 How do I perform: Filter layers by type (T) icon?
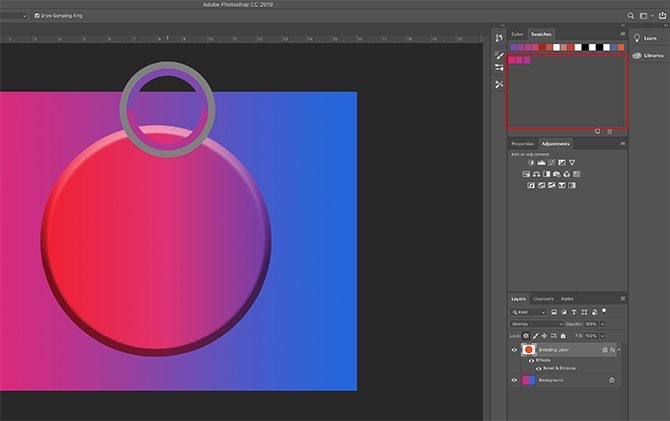tap(573, 312)
